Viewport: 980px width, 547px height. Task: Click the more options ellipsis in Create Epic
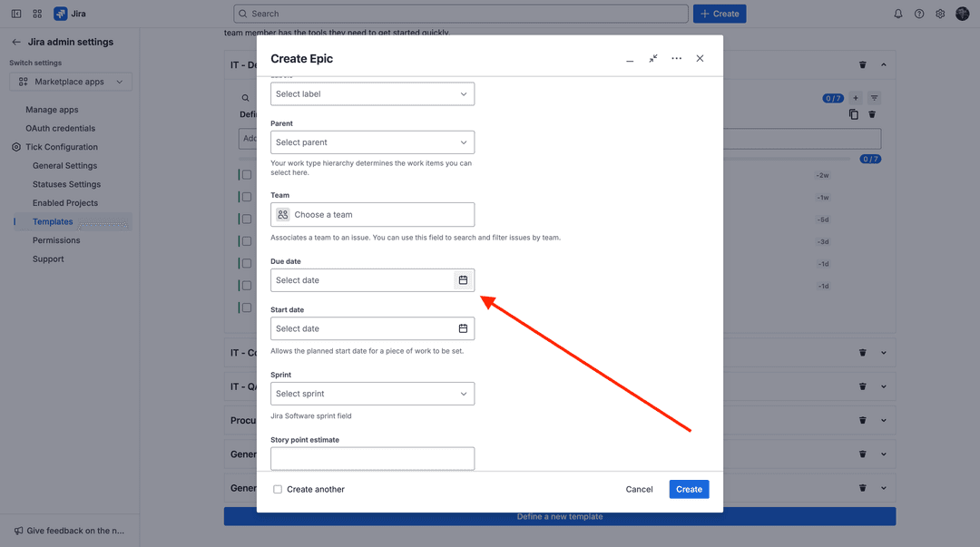(x=676, y=57)
